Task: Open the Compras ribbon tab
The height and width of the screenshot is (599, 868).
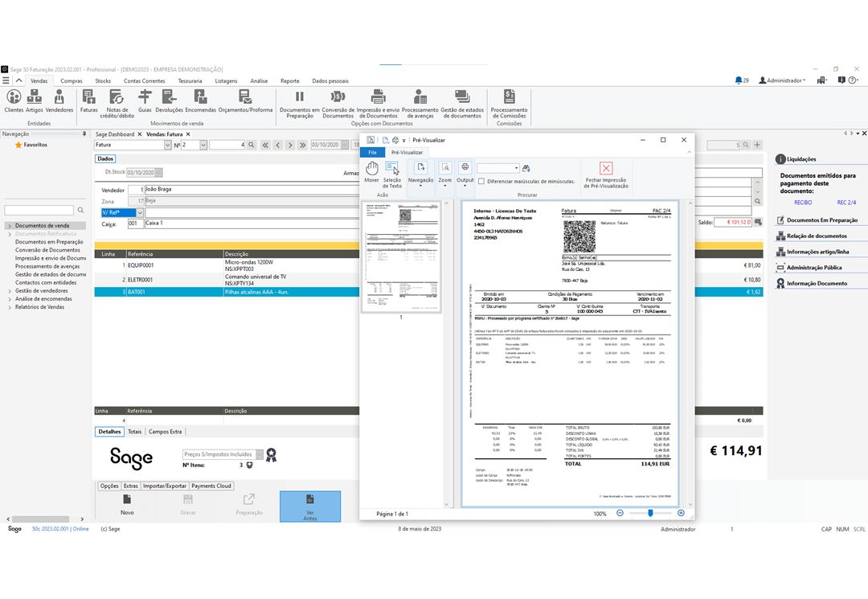Action: pyautogui.click(x=72, y=81)
